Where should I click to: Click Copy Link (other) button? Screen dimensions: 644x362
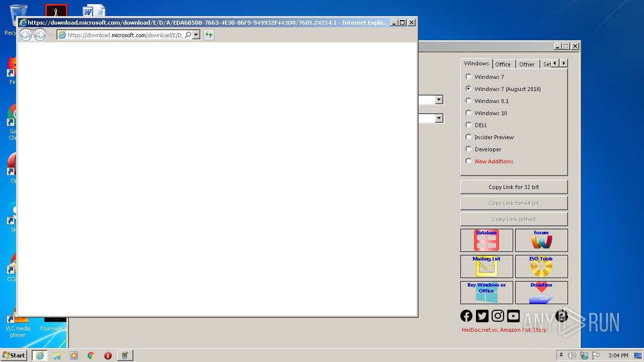tap(514, 219)
